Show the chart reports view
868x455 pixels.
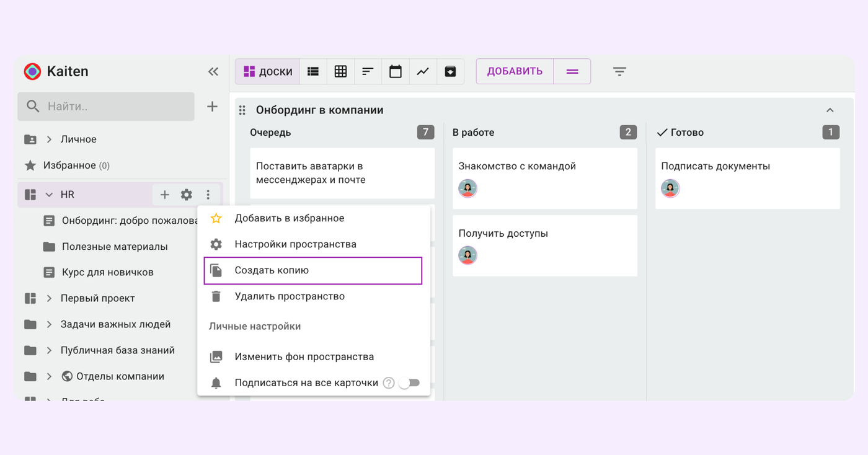coord(423,72)
